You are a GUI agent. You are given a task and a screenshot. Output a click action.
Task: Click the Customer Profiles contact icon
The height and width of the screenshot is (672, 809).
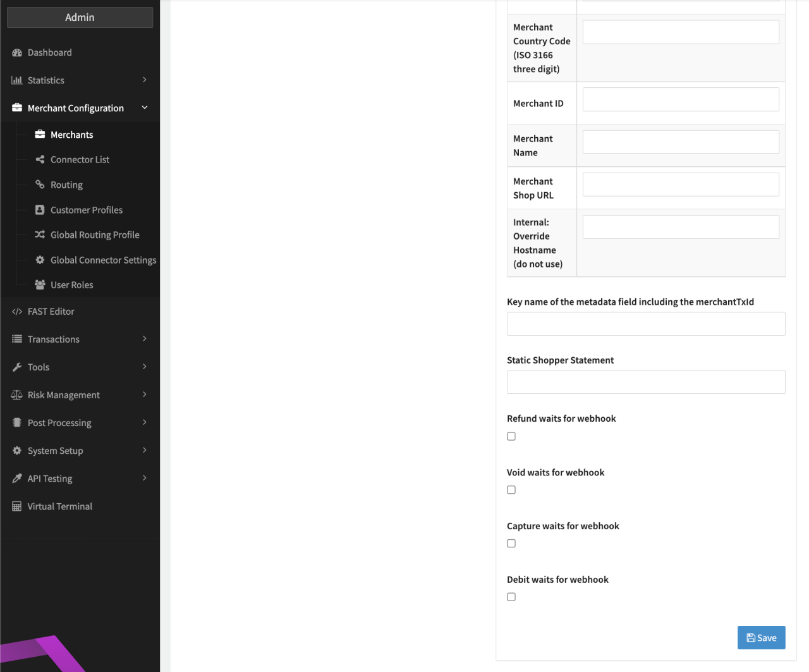40,210
